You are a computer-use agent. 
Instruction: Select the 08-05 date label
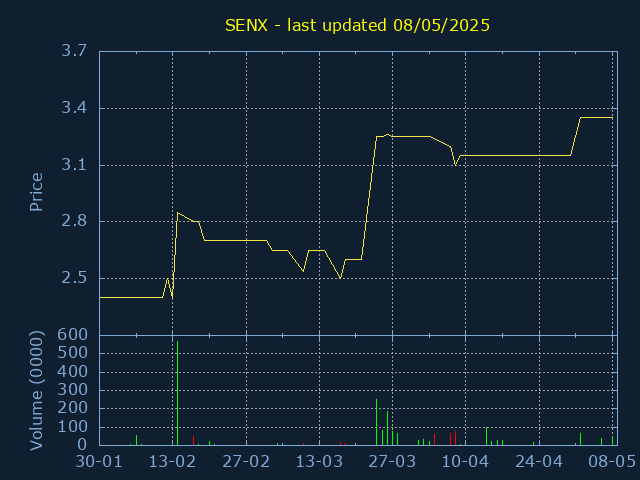(612, 462)
